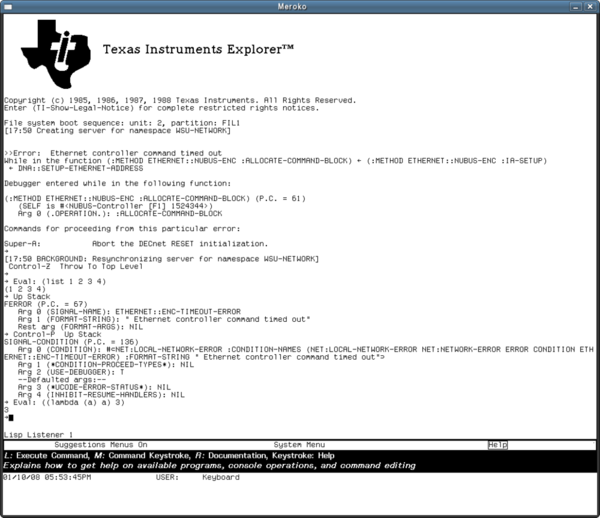Select the DNA::SETUP-ETHERNET-ADDRESS text
The width and height of the screenshot is (600, 518).
[80, 168]
